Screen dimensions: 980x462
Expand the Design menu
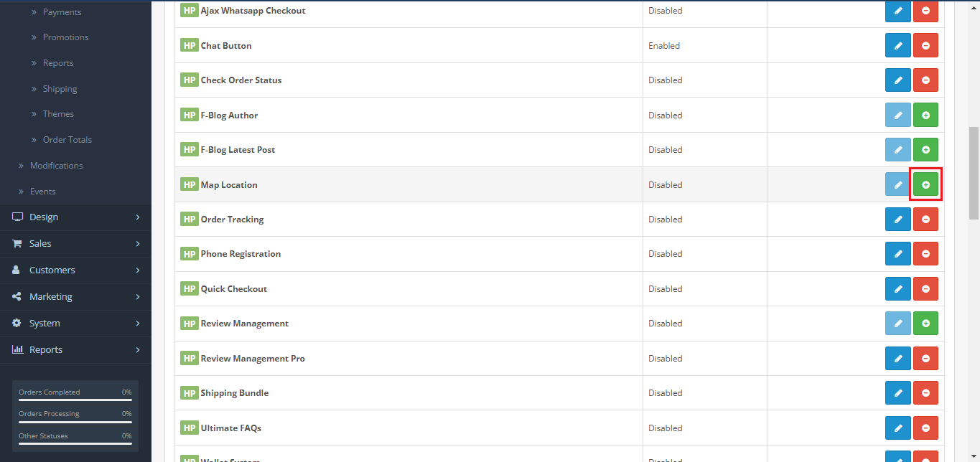click(75, 217)
